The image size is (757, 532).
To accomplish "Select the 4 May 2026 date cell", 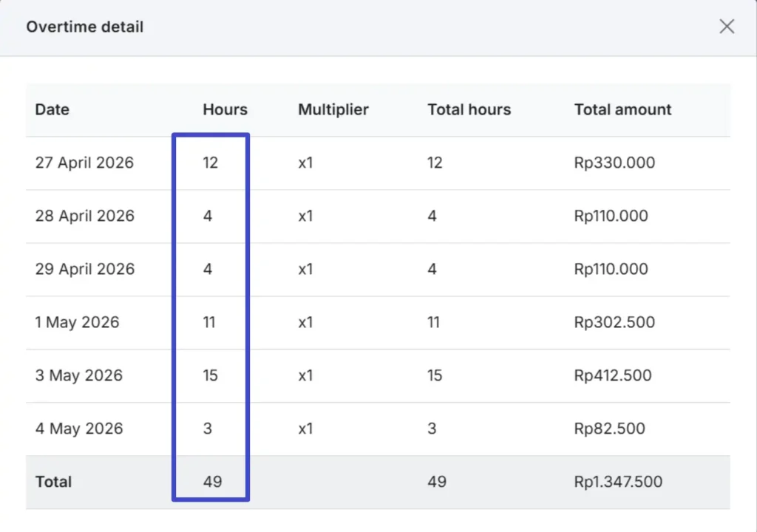I will (x=79, y=429).
